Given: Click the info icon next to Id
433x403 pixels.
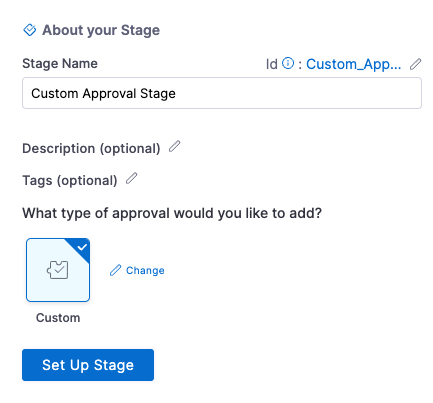Looking at the screenshot, I should 288,63.
